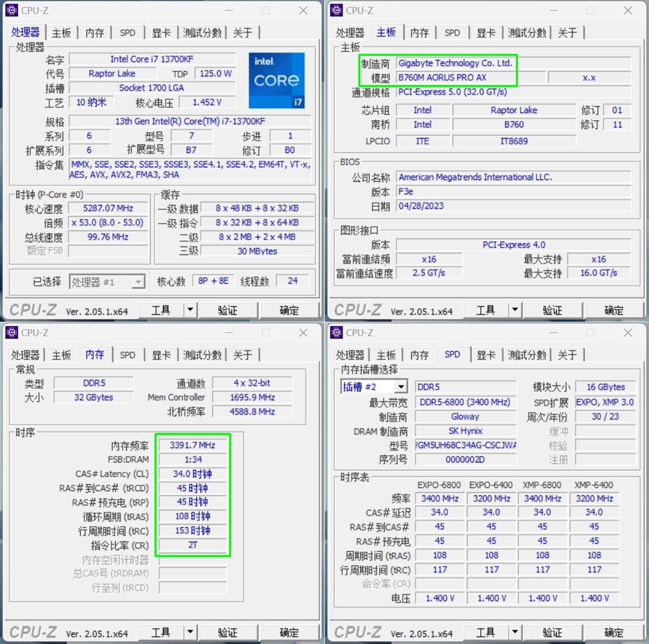The image size is (649, 644).
Task: Switch to SPD tab in the memory window
Action: click(x=127, y=355)
